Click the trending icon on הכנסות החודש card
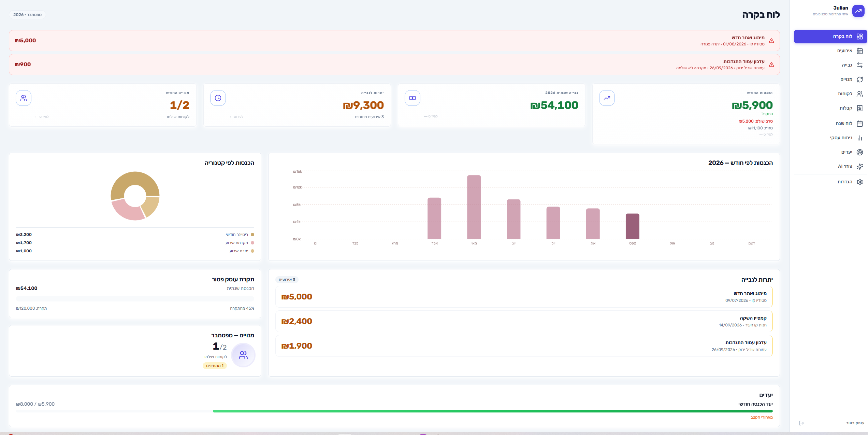 pos(607,98)
